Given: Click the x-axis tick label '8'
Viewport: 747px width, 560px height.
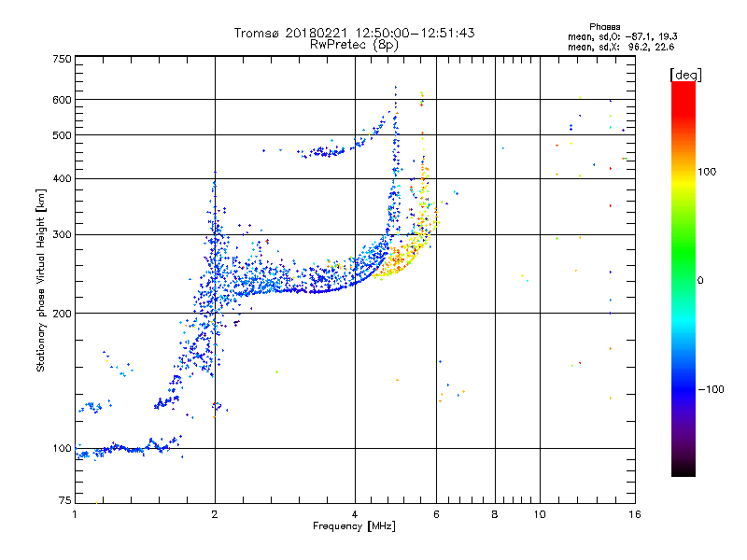Looking at the screenshot, I should tap(495, 514).
